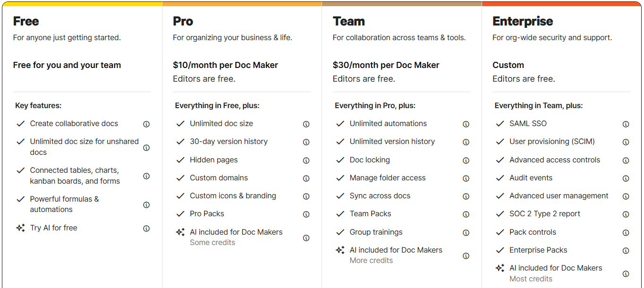Open info icon for Unlimited automations
Screen dimensions: 644x288
coord(466,124)
